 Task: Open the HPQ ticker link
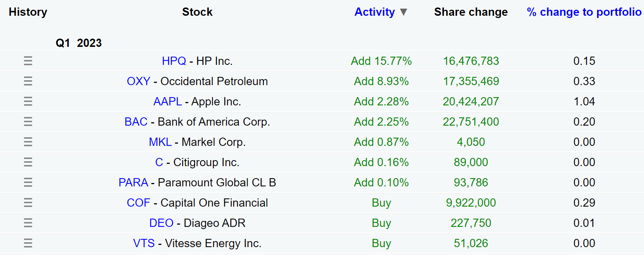pyautogui.click(x=174, y=61)
